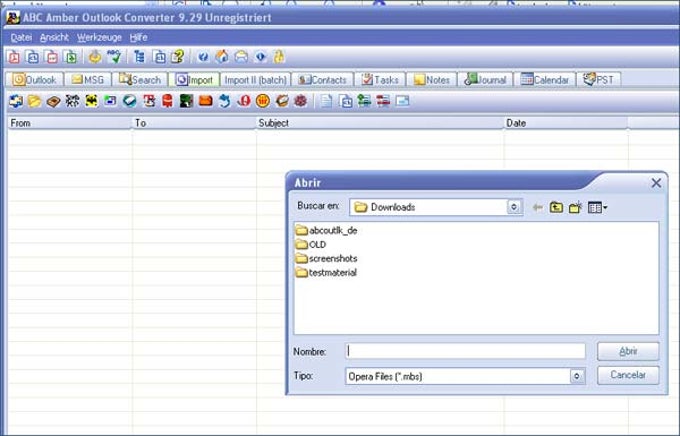
Task: Expand the 'Buscar en' Downloads dropdown
Action: click(514, 207)
